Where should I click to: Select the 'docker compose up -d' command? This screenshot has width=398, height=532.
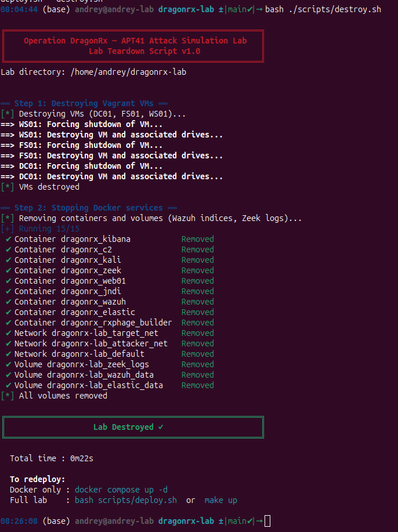coord(121,490)
